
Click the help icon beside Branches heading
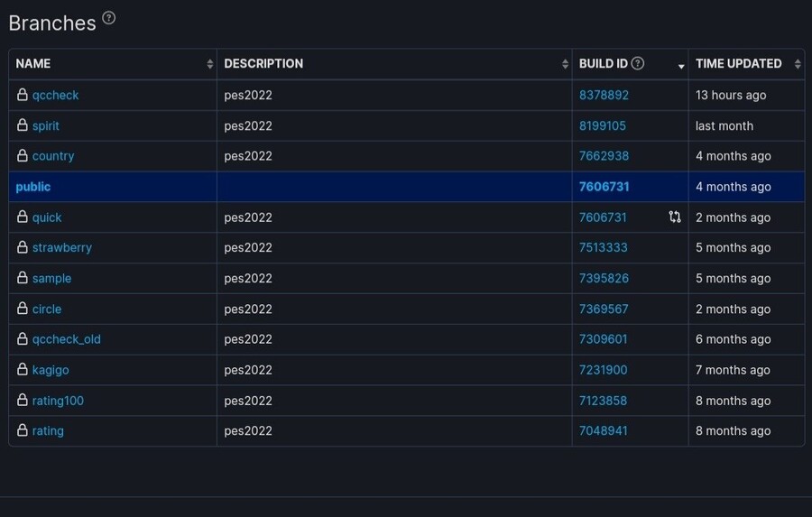pos(109,18)
